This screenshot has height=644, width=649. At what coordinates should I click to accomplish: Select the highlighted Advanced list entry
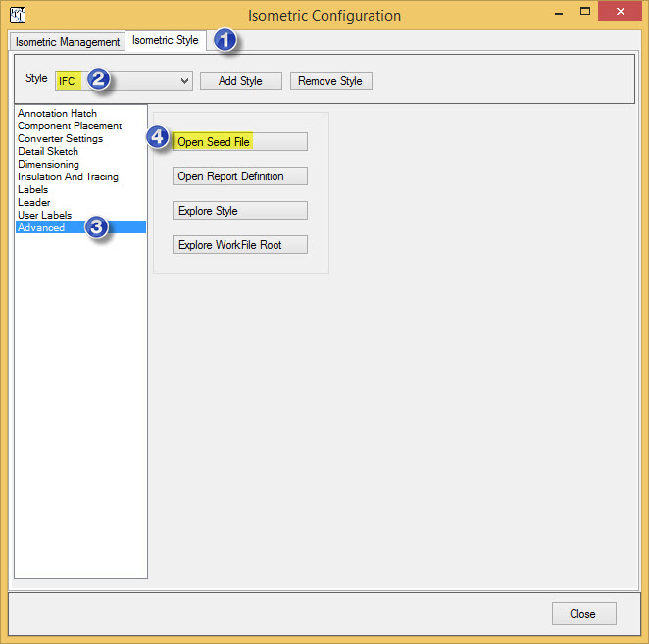click(x=80, y=227)
